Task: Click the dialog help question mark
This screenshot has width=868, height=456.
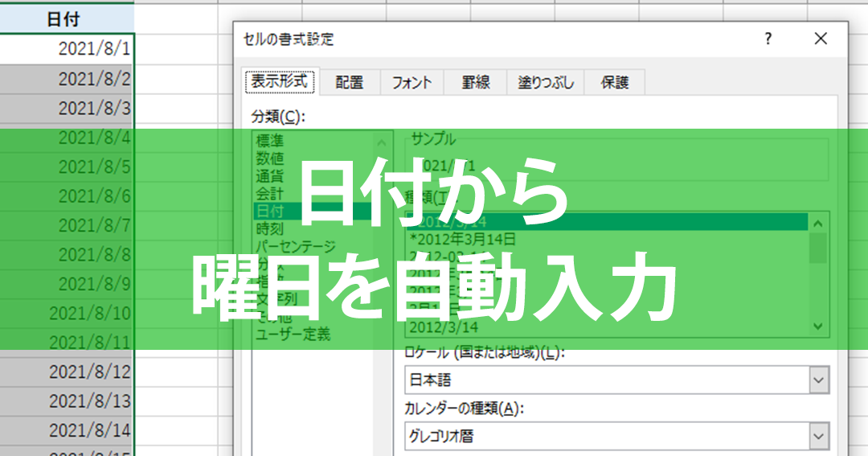Action: (x=768, y=39)
